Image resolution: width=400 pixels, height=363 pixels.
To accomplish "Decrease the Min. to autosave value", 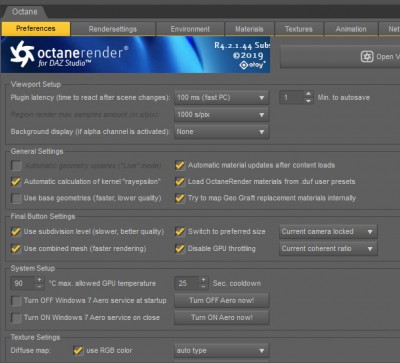I will [309, 101].
